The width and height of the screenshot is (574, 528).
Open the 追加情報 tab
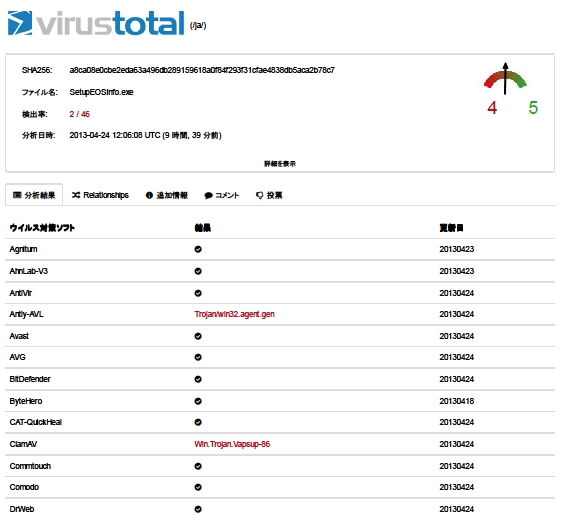click(x=167, y=195)
